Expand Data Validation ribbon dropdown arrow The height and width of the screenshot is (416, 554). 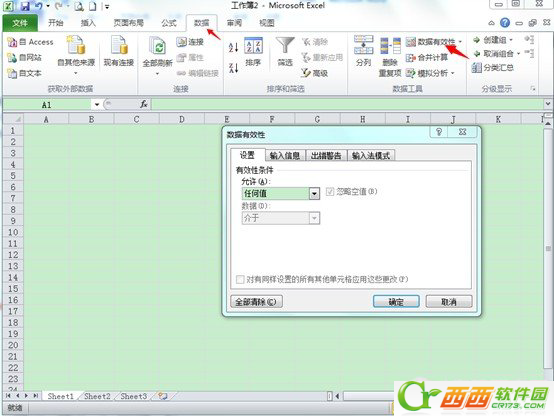point(460,42)
